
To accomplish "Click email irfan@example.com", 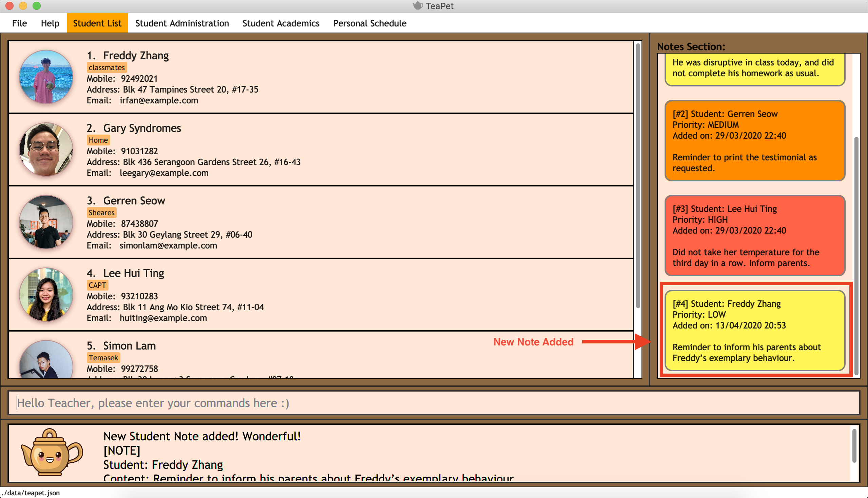I will click(x=159, y=100).
